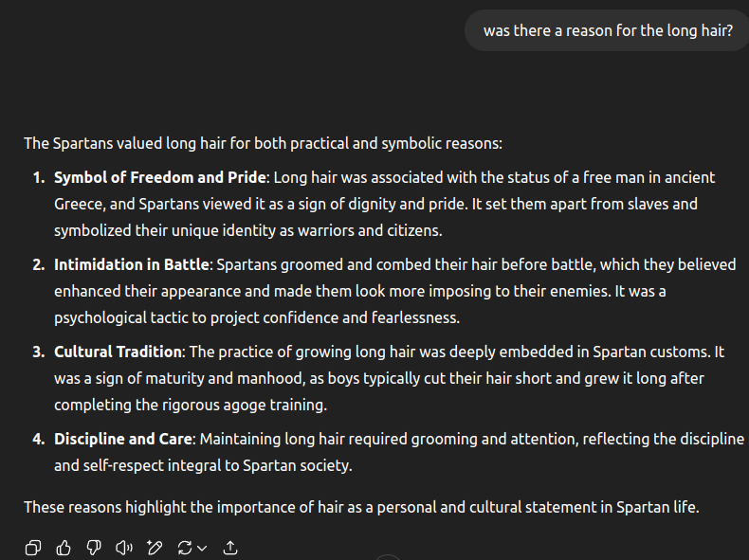Expand the chevron next to the regenerate icon
This screenshot has width=749, height=560.
(202, 548)
